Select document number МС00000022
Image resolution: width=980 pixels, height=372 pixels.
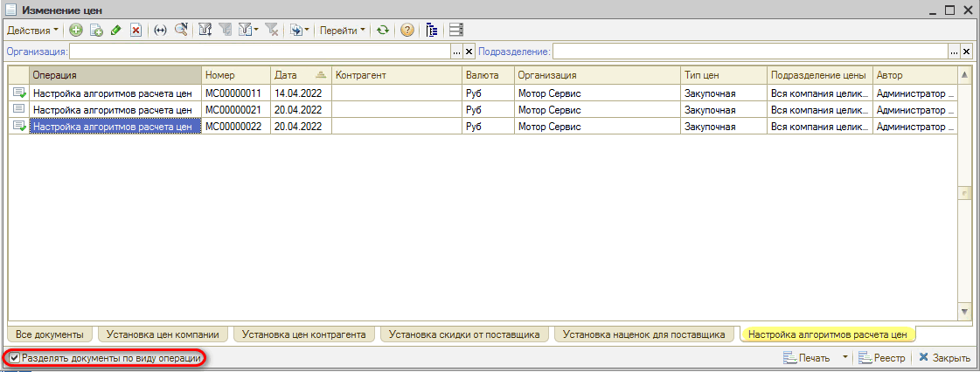pos(236,126)
